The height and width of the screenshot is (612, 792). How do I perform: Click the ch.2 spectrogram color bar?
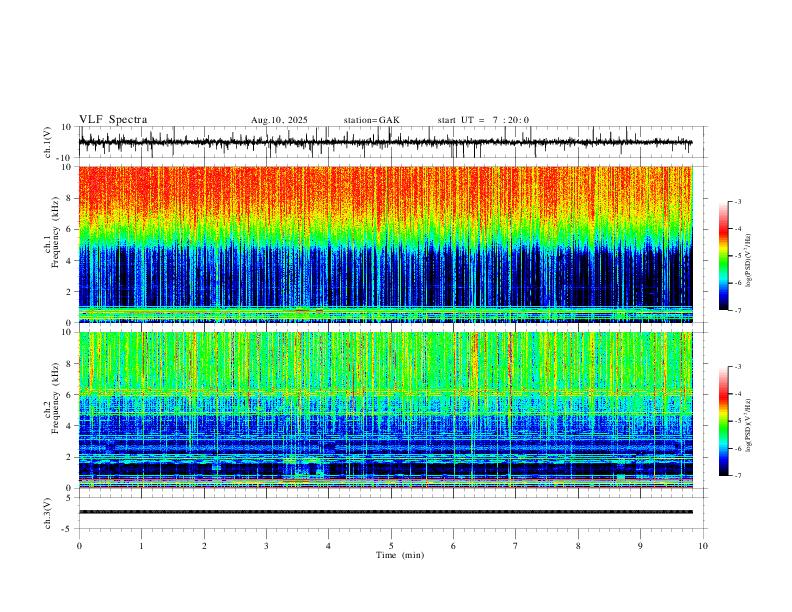coord(723,421)
